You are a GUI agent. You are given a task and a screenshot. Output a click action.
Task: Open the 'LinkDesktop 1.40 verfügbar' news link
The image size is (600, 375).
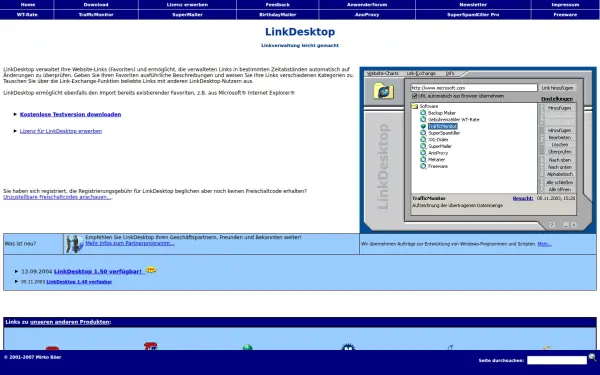(x=79, y=282)
